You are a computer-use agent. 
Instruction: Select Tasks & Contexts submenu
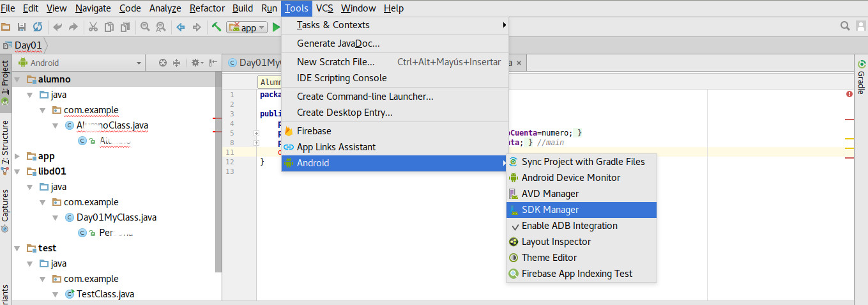click(x=395, y=25)
